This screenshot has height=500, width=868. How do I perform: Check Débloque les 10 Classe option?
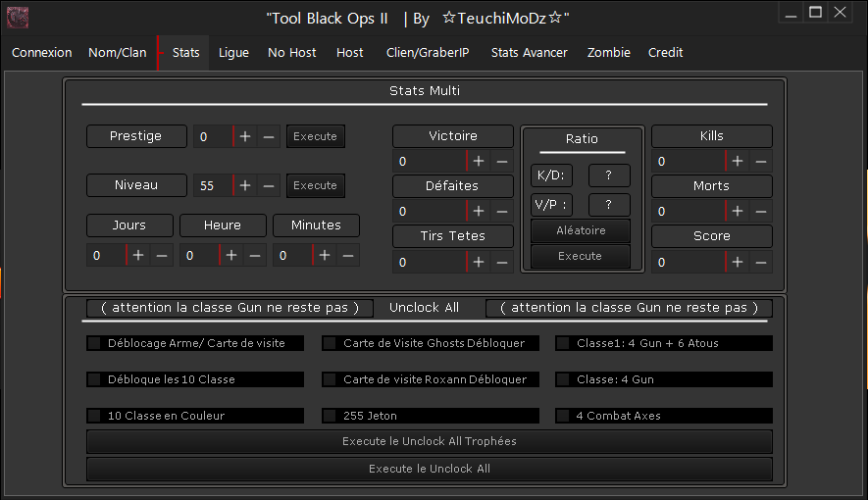point(95,379)
